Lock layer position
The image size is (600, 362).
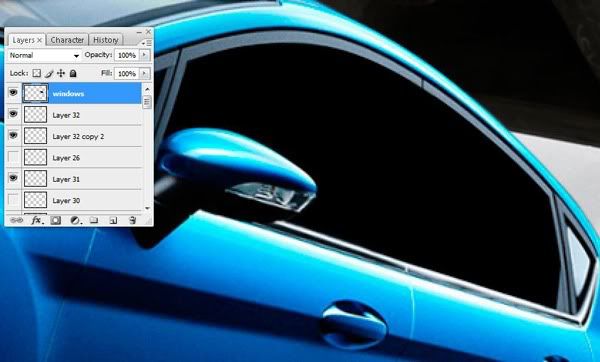pyautogui.click(x=61, y=73)
